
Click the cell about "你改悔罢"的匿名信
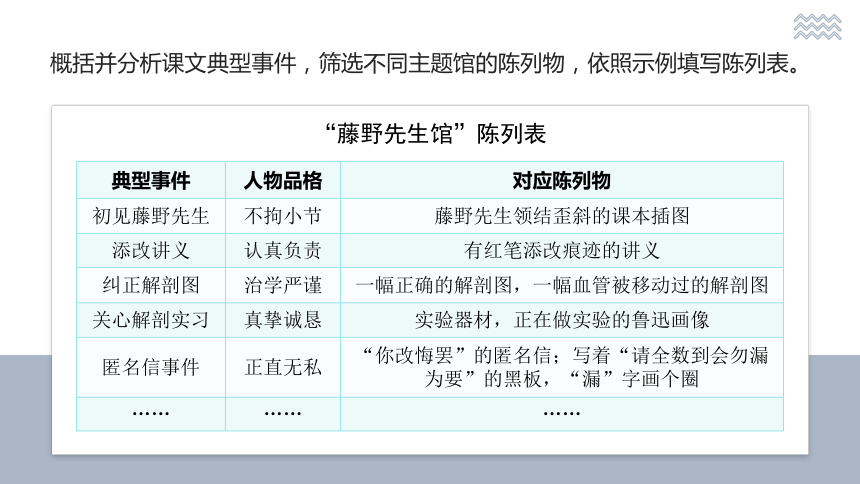[562, 367]
